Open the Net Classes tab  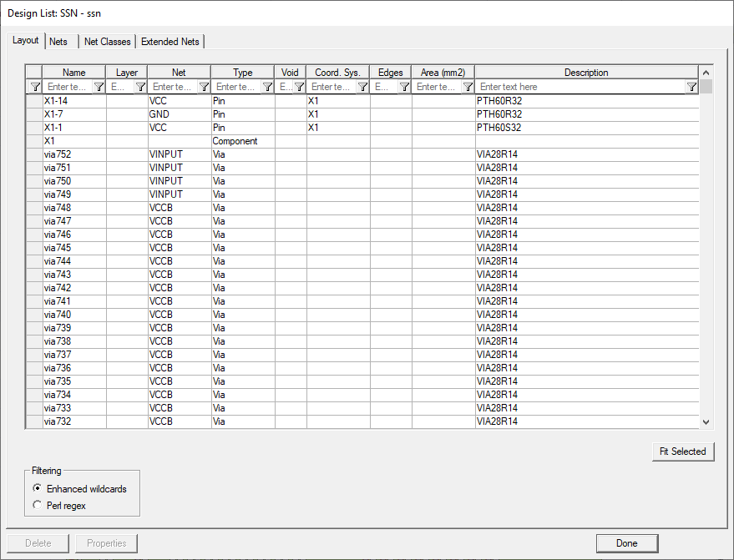pyautogui.click(x=106, y=41)
